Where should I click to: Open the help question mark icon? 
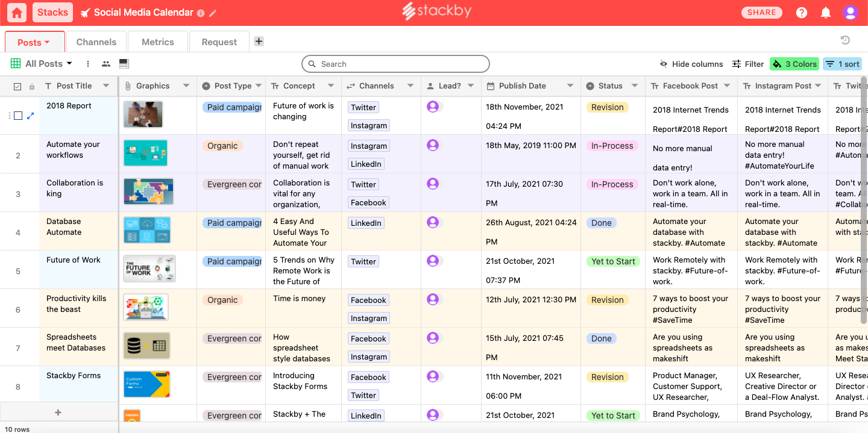802,13
